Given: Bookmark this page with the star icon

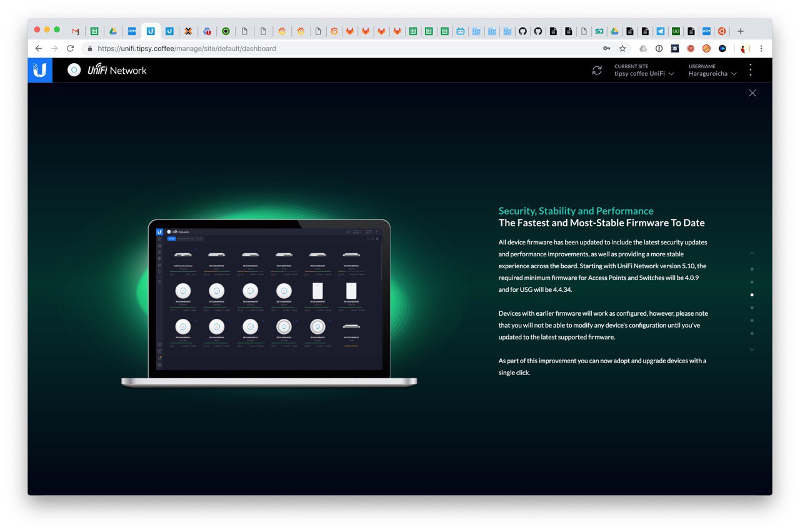Looking at the screenshot, I should click(622, 48).
